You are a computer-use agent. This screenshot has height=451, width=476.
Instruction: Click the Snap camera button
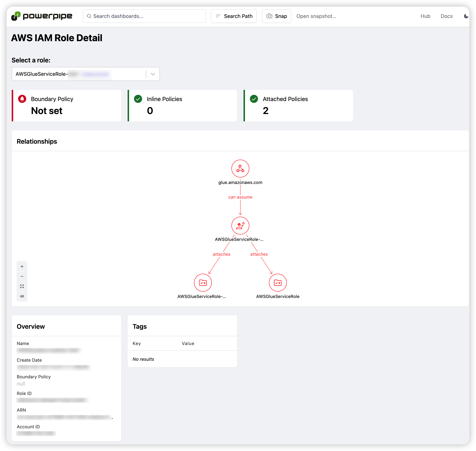(x=276, y=16)
